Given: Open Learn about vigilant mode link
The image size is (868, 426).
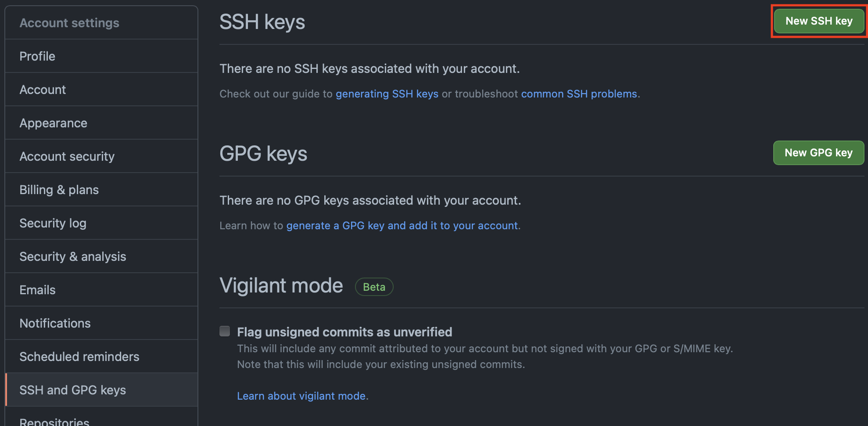Looking at the screenshot, I should pyautogui.click(x=301, y=396).
